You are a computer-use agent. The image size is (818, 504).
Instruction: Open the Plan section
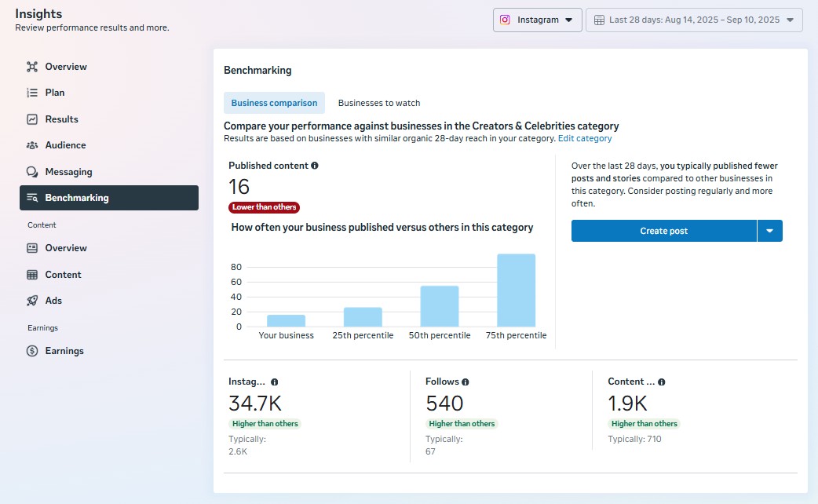[x=109, y=93]
